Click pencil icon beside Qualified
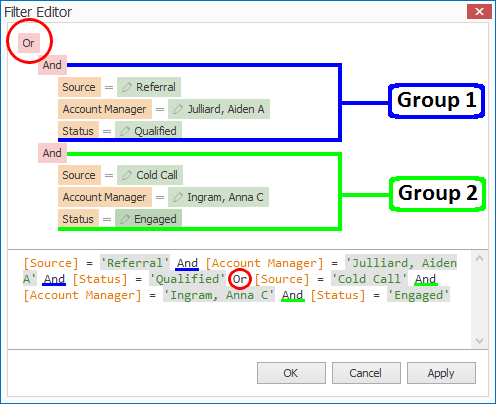 click(125, 131)
